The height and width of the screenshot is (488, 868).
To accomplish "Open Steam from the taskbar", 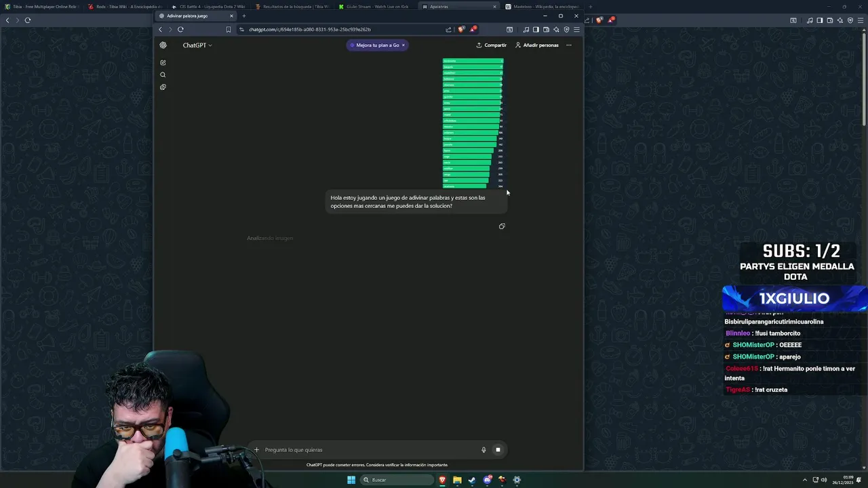I will coord(473,480).
